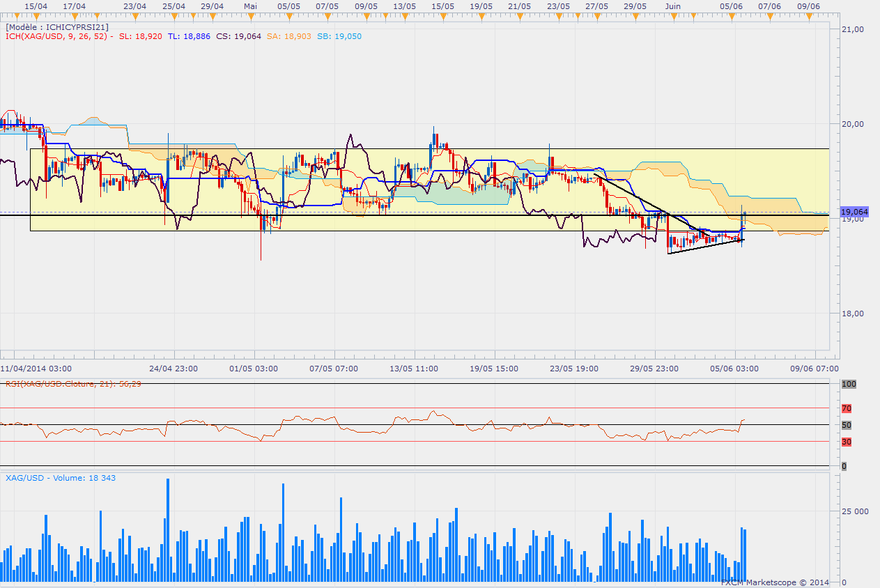This screenshot has height=588, width=880.
Task: Click the 29/05 23:00 time label
Action: (x=654, y=369)
